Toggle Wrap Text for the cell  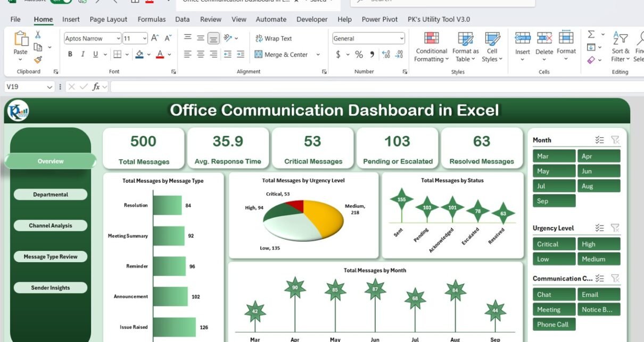(x=274, y=38)
